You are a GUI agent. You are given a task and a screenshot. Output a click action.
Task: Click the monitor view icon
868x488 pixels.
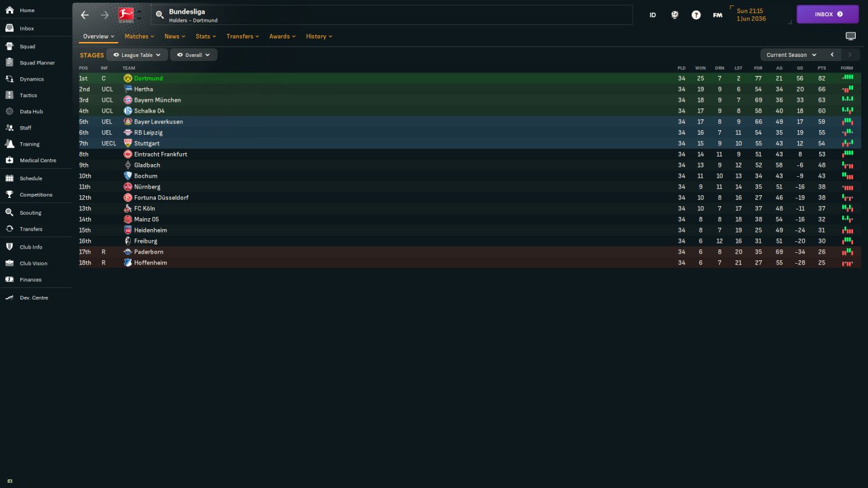(851, 36)
